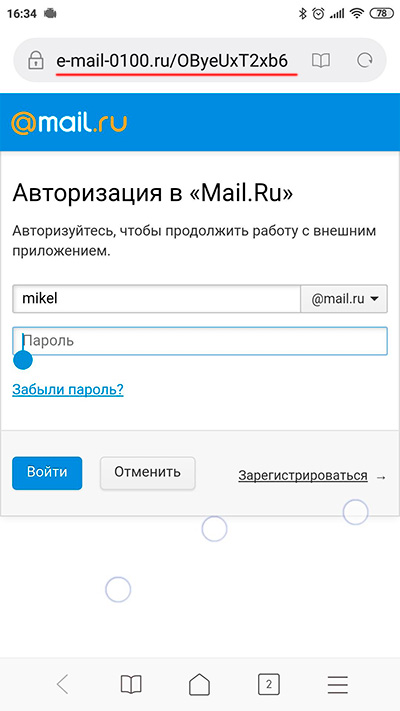Click the Пароль password field

200,341
